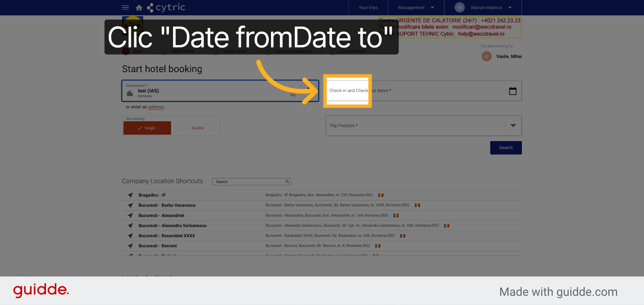The width and height of the screenshot is (644, 305).
Task: Expand the Trip Purpose dropdown
Action: pyautogui.click(x=424, y=126)
